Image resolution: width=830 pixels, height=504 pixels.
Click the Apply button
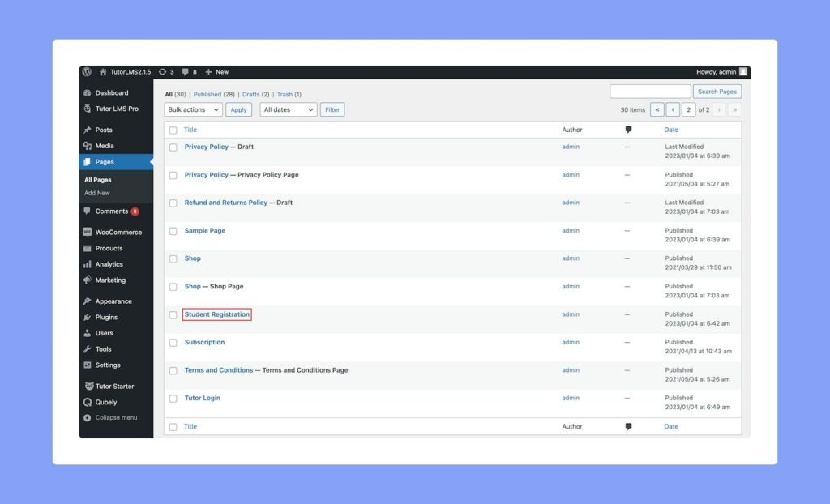[238, 109]
